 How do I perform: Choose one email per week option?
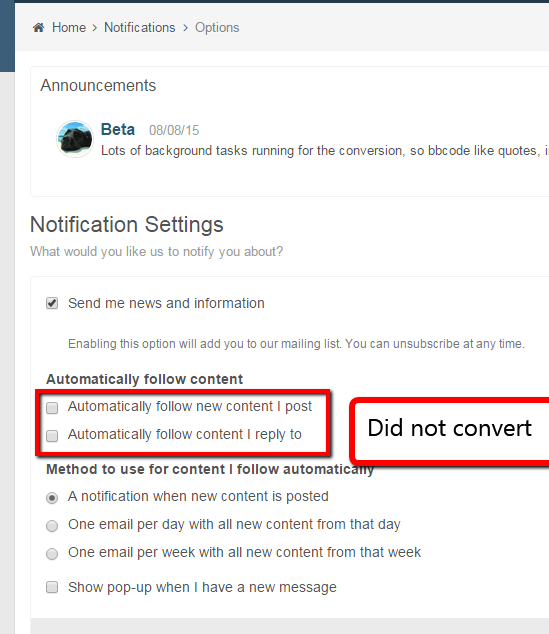[x=52, y=554]
